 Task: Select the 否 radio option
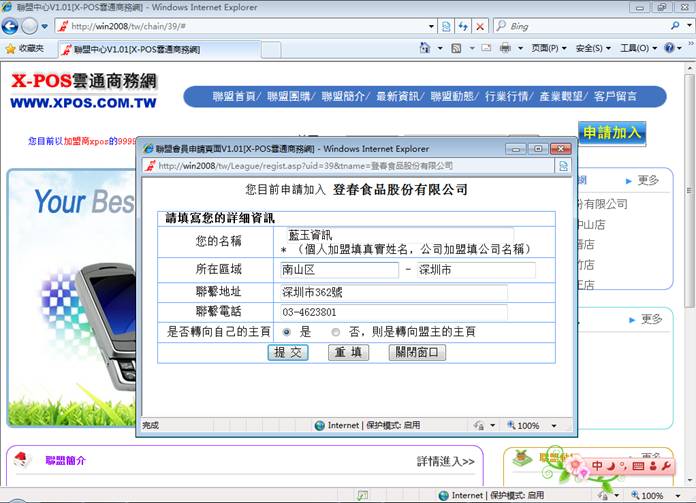(x=335, y=332)
